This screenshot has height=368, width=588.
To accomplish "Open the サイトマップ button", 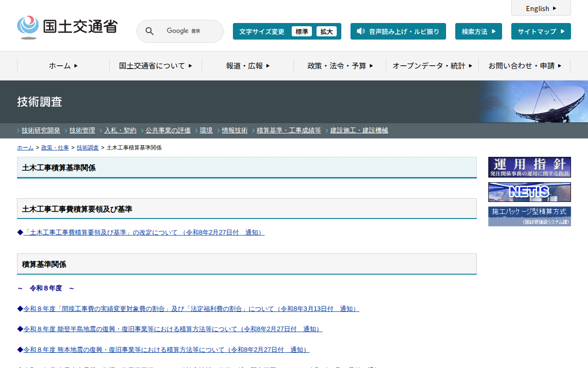I will pyautogui.click(x=541, y=31).
